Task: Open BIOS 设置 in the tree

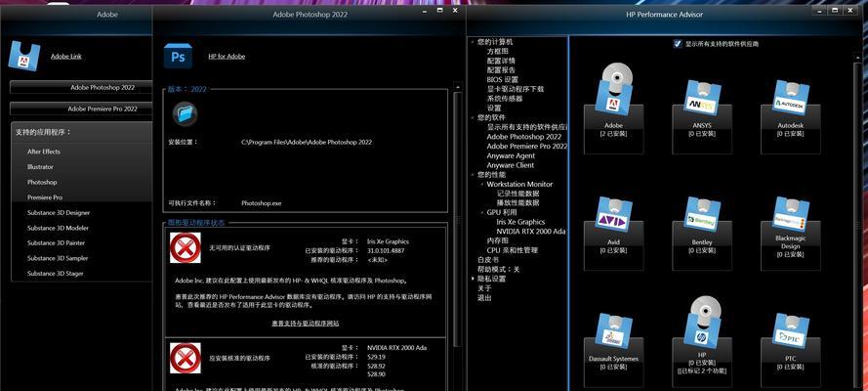Action: (503, 80)
